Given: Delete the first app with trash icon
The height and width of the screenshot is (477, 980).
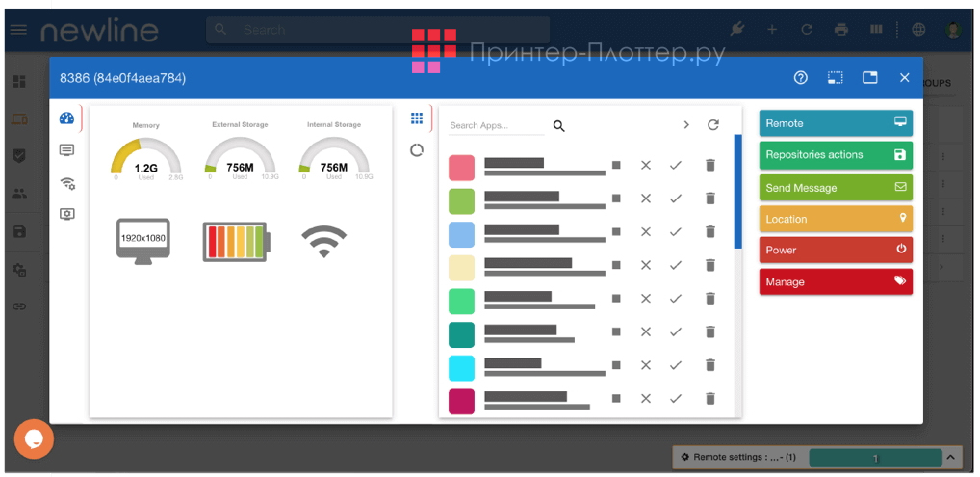Looking at the screenshot, I should (710, 166).
